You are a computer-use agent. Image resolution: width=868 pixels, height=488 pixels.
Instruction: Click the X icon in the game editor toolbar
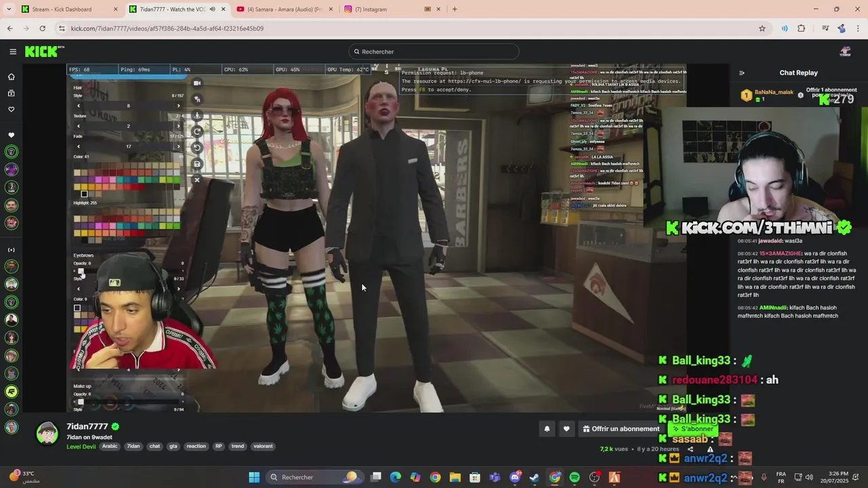(x=197, y=180)
